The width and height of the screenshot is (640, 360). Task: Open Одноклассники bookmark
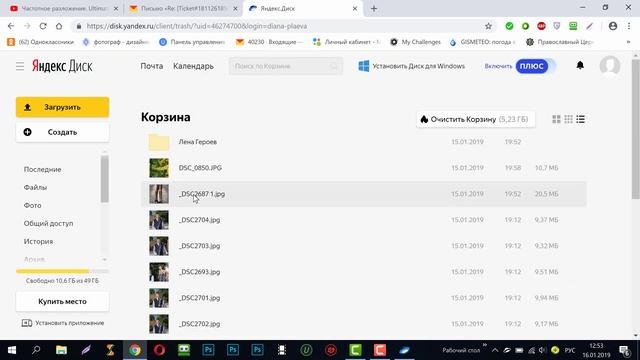41,42
